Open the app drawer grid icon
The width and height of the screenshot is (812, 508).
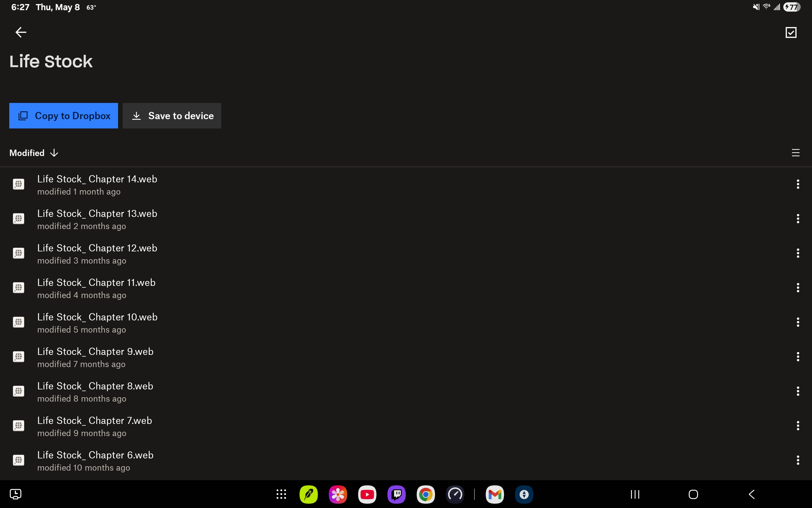(281, 494)
